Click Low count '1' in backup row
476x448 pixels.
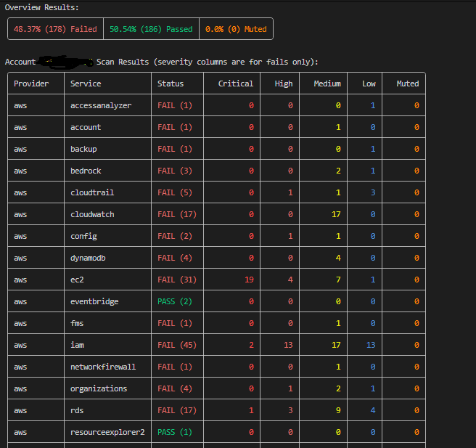pos(373,149)
